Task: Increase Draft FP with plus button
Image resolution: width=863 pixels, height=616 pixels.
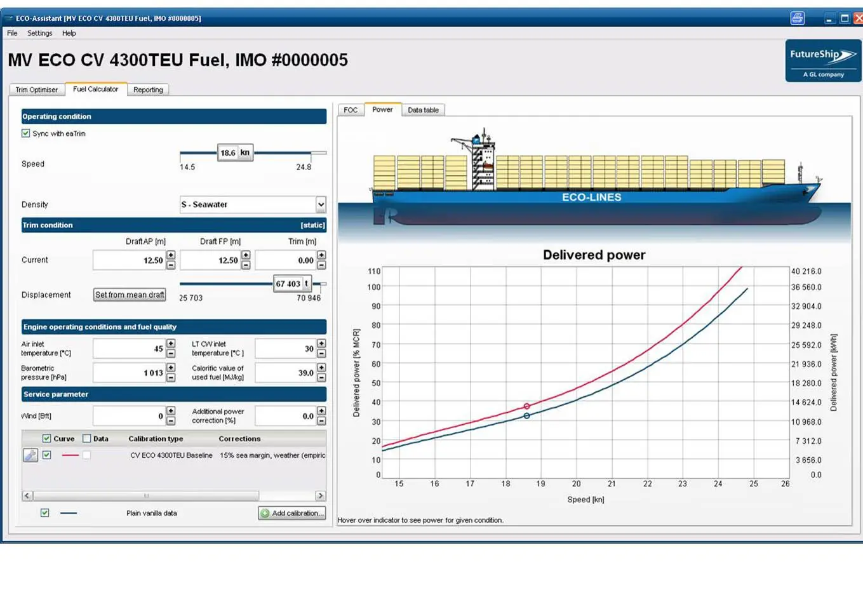Action: point(246,255)
